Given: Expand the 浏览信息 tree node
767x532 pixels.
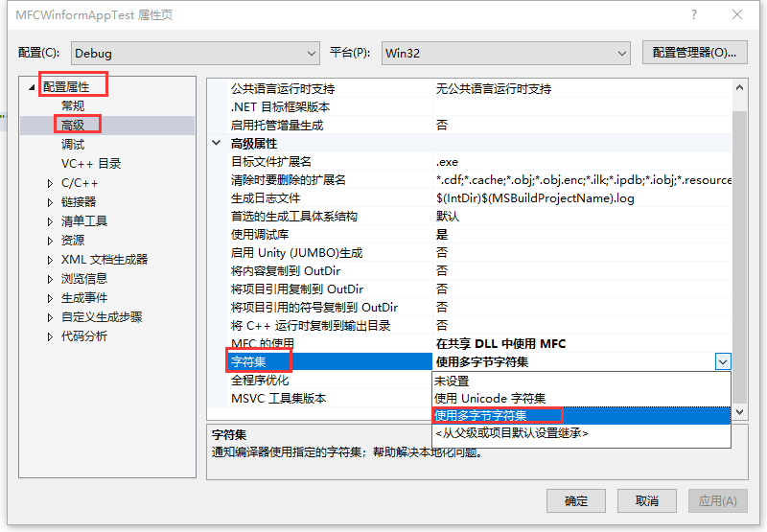Looking at the screenshot, I should click(50, 279).
